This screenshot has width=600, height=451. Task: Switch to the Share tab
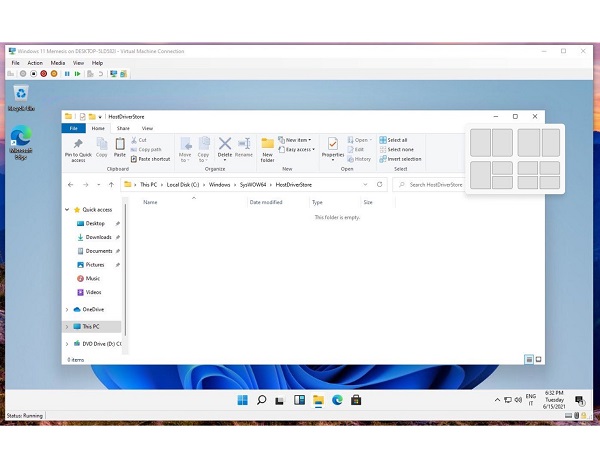123,128
